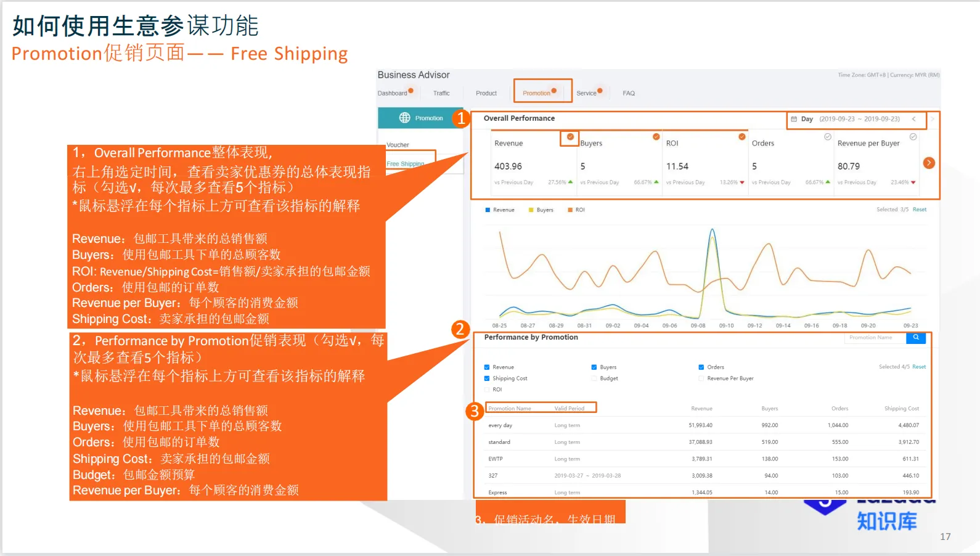Image resolution: width=980 pixels, height=556 pixels.
Task: Uncheck the Revenue checkbox under Performance by Promotion
Action: [x=487, y=367]
